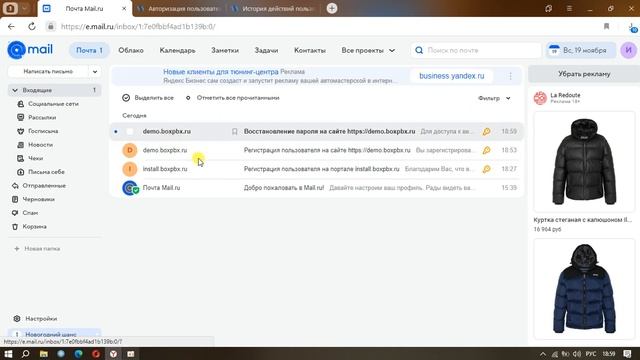Open the Добро пожаловать в Mail.ru email
640x360 pixels.
316,188
